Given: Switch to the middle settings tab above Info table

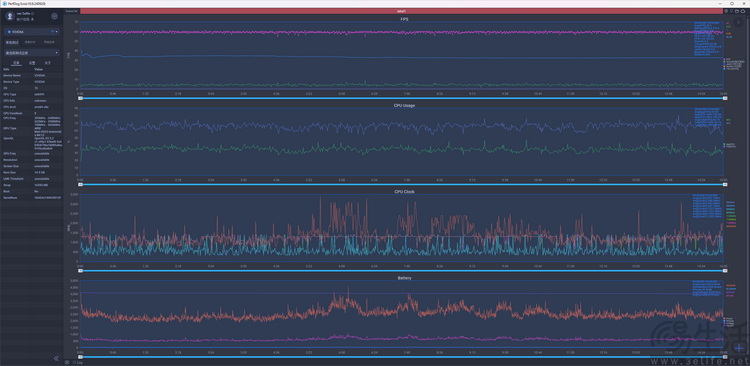Looking at the screenshot, I should tap(32, 63).
